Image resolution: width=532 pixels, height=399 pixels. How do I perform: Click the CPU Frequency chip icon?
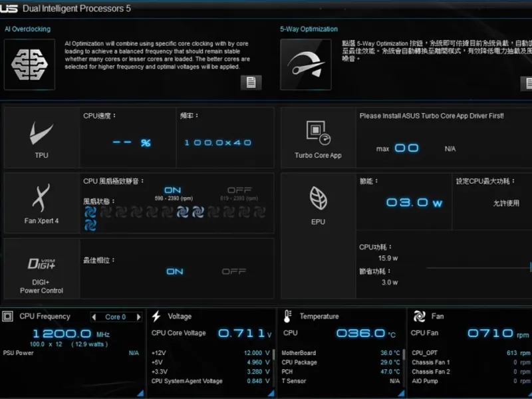pos(7,317)
